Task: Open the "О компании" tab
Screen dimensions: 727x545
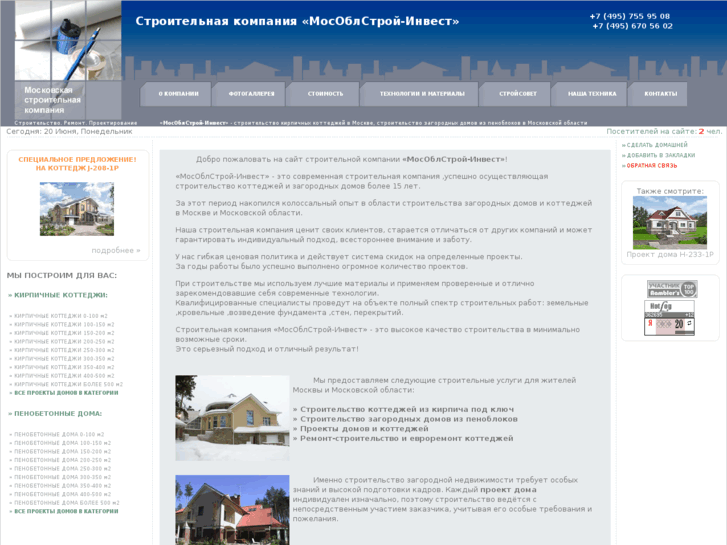Action: pos(178,94)
